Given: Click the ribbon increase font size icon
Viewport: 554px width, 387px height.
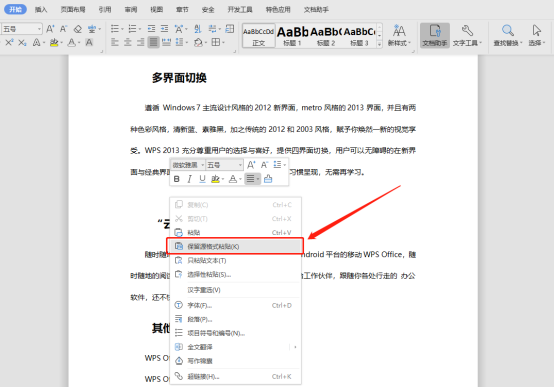Looking at the screenshot, I should click(50, 29).
